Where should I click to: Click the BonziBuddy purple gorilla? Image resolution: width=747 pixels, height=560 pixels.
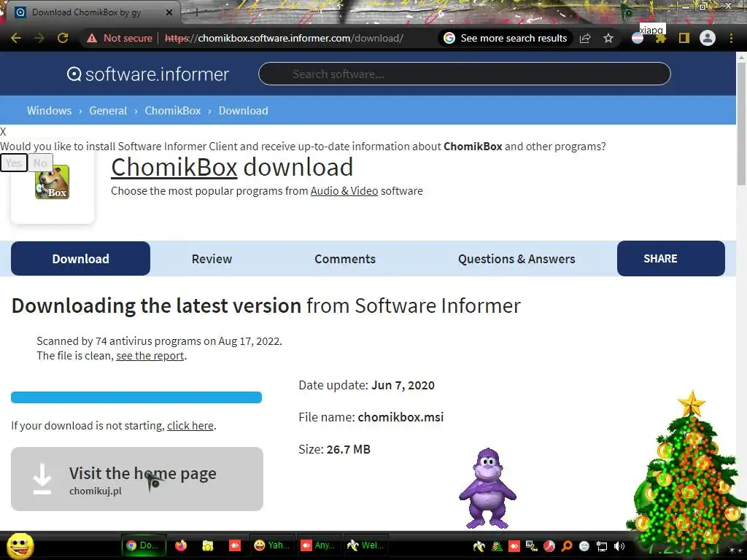(x=487, y=488)
